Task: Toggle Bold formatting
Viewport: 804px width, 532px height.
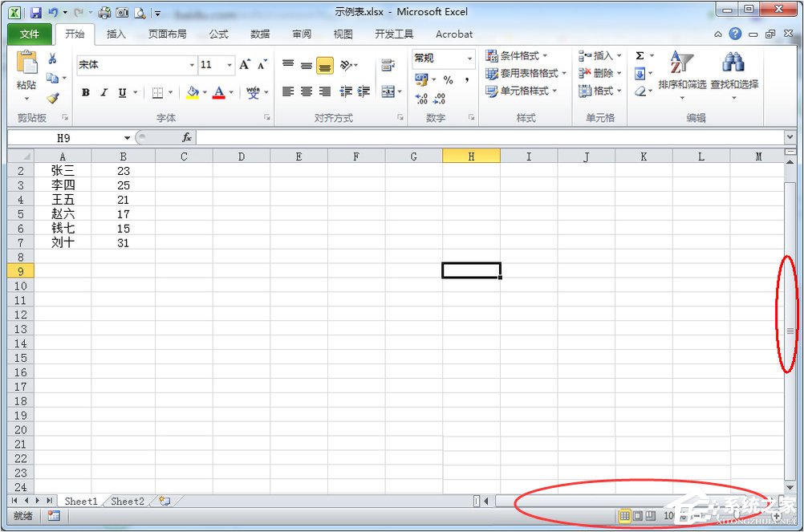Action: click(86, 92)
